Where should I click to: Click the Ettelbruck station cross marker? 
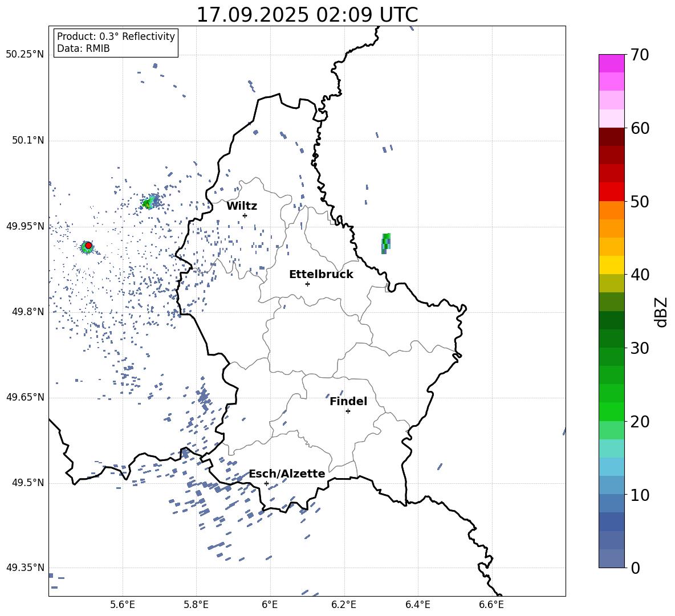(x=307, y=284)
